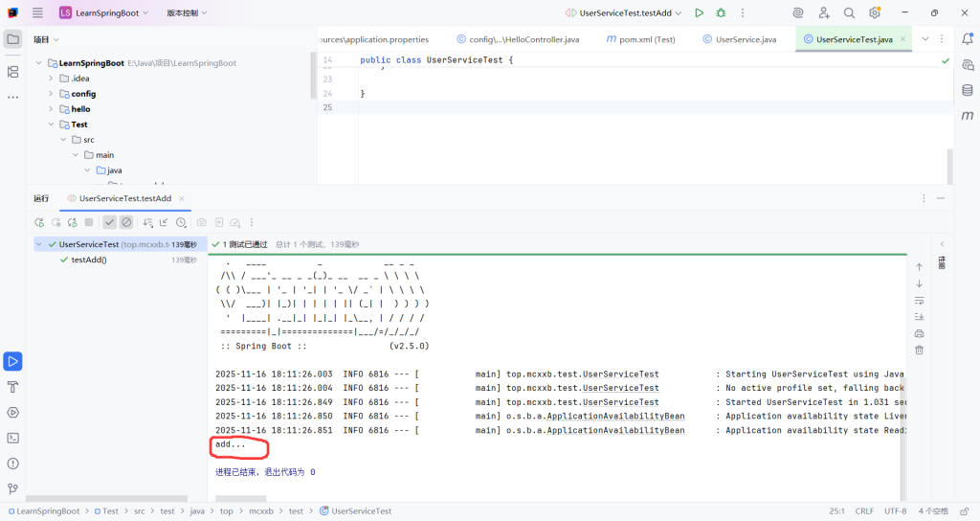This screenshot has height=521, width=980.
Task: Toggle Show Ignored tests filter button
Action: (x=126, y=222)
